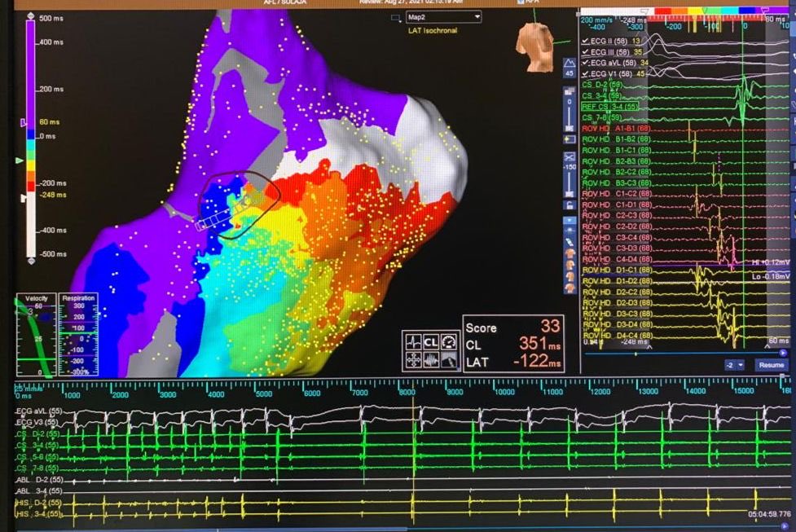Screen dimensions: 796x532
Task: Select the ROV HD D4-C4 (68) channel
Action: click(616, 336)
